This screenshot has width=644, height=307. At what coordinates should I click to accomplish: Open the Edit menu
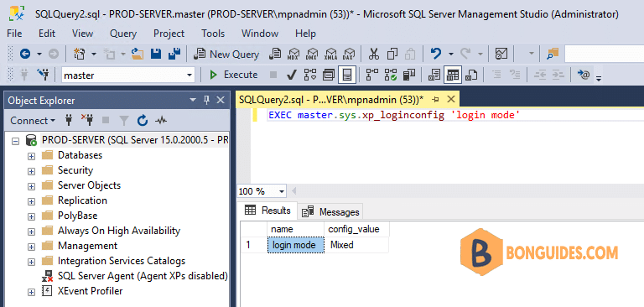[47, 34]
